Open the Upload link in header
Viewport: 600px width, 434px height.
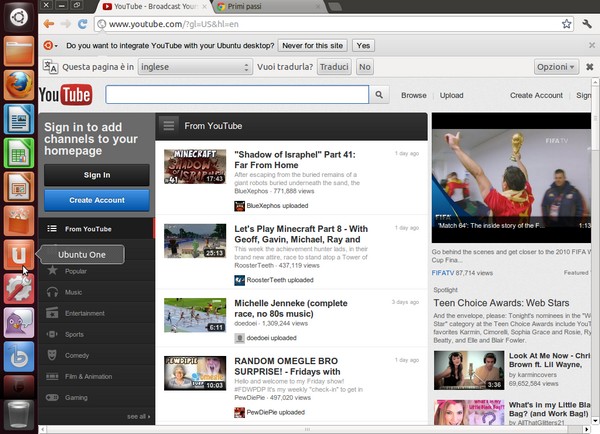click(452, 95)
